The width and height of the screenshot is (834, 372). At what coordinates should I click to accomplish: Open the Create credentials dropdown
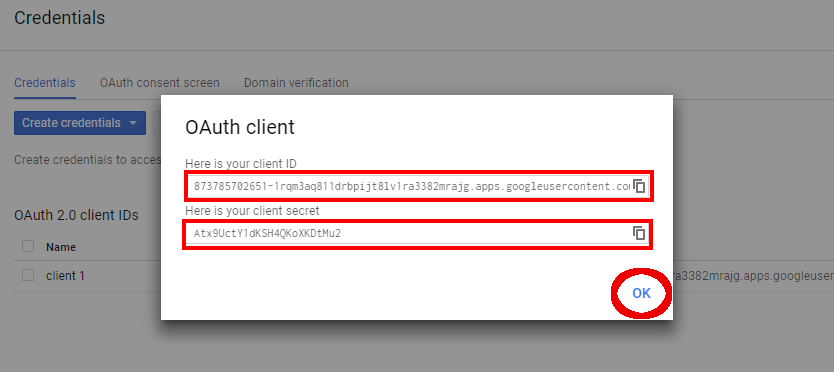(80, 123)
